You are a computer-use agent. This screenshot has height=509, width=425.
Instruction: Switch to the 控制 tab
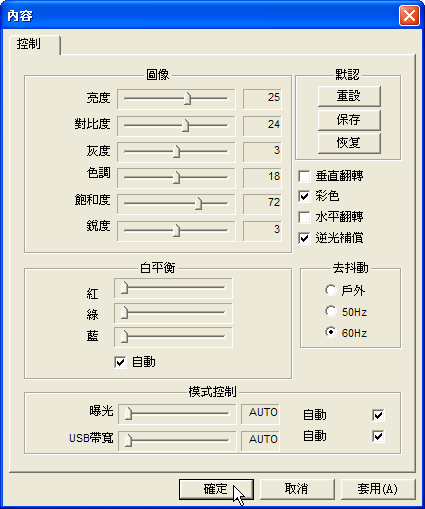pos(34,44)
